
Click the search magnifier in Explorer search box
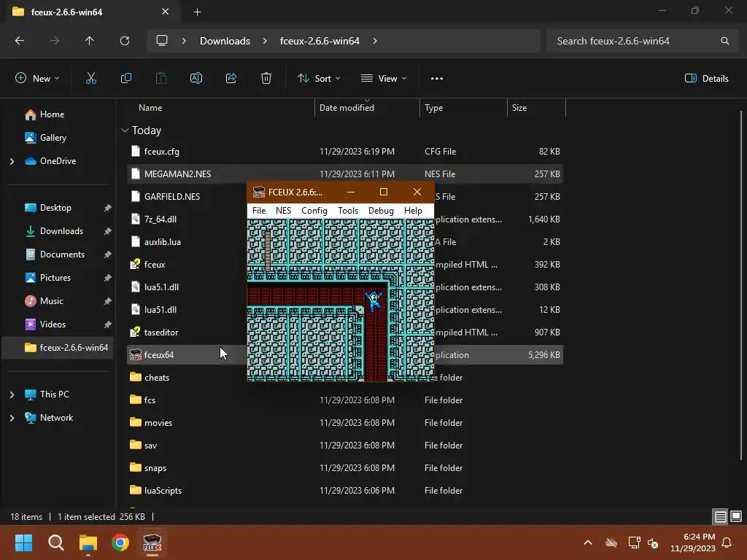coord(724,41)
